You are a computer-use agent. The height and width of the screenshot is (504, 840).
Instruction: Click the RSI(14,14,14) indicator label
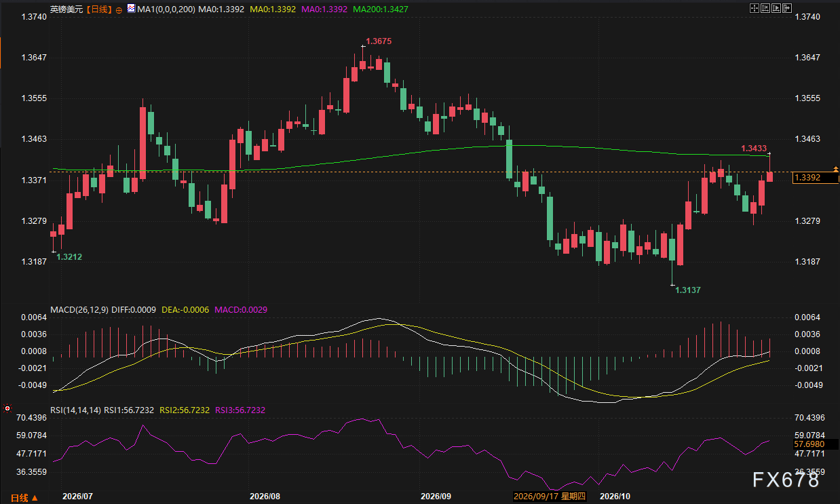click(76, 410)
